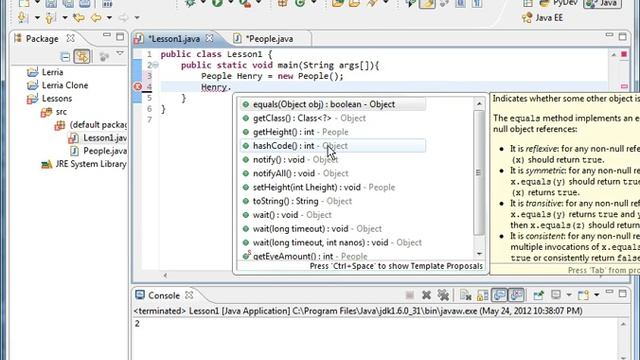This screenshot has height=360, width=640.
Task: Click Open Console icon
Action: coord(583,295)
